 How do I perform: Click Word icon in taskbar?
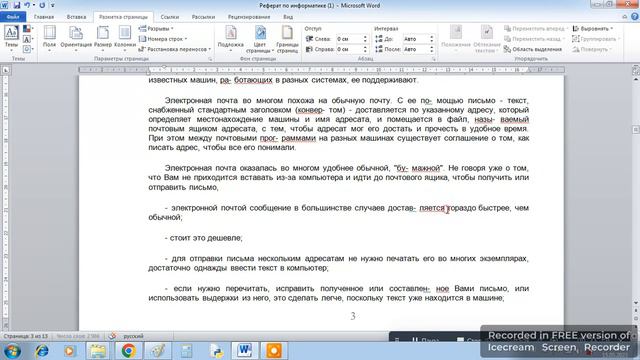pos(244,351)
